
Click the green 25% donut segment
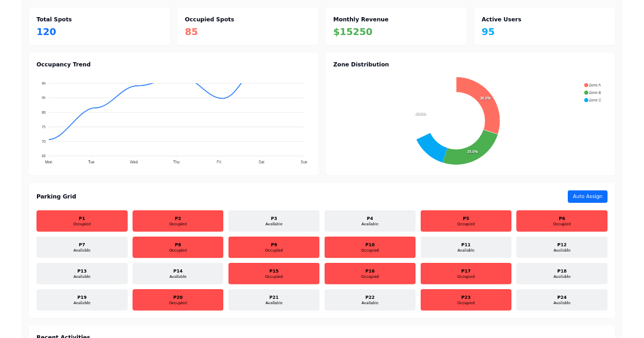pyautogui.click(x=472, y=152)
